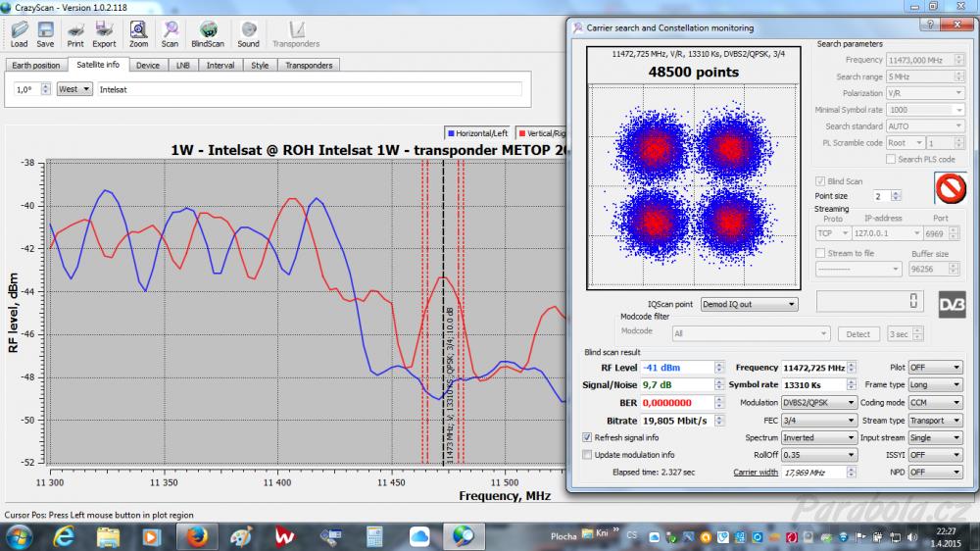The image size is (980, 551).
Task: Open the Interval tab
Action: pos(220,65)
